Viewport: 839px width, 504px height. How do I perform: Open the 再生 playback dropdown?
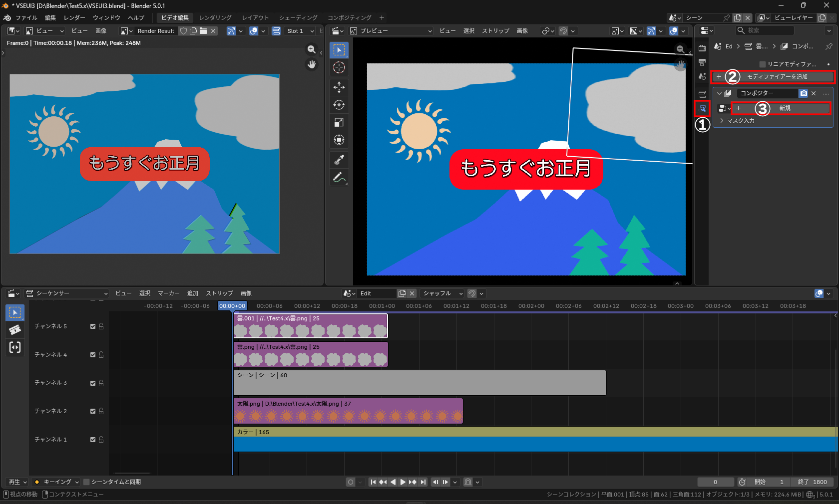click(x=17, y=482)
